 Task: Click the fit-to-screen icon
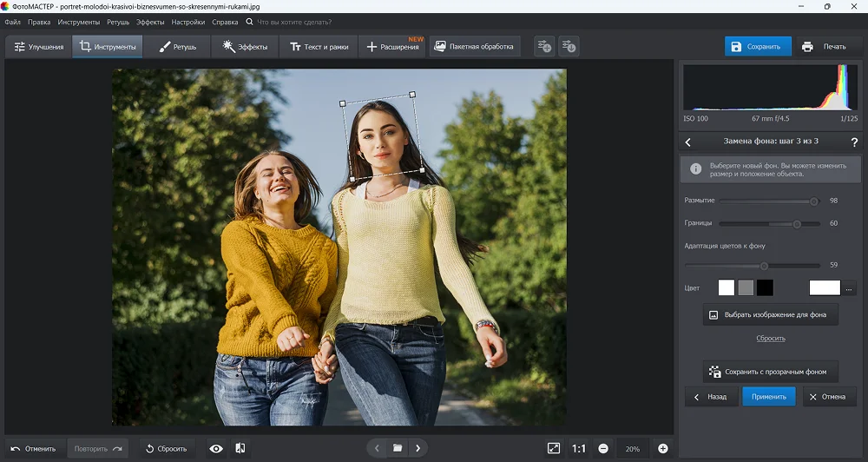[x=554, y=448]
